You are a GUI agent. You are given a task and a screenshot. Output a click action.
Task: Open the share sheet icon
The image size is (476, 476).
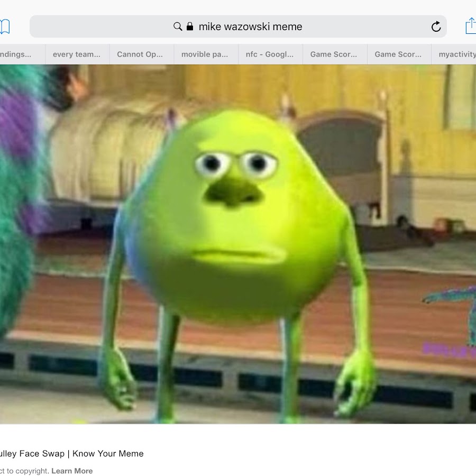471,26
